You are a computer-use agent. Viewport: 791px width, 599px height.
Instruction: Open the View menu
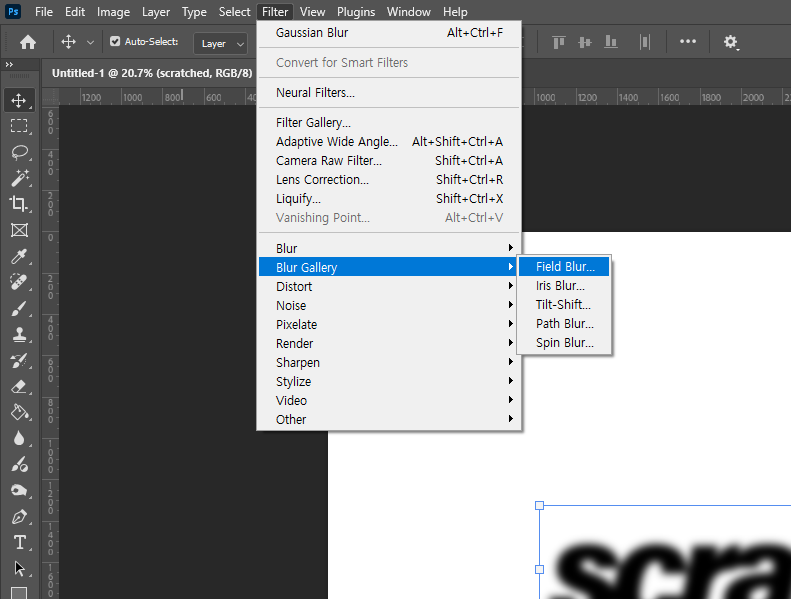pyautogui.click(x=312, y=12)
